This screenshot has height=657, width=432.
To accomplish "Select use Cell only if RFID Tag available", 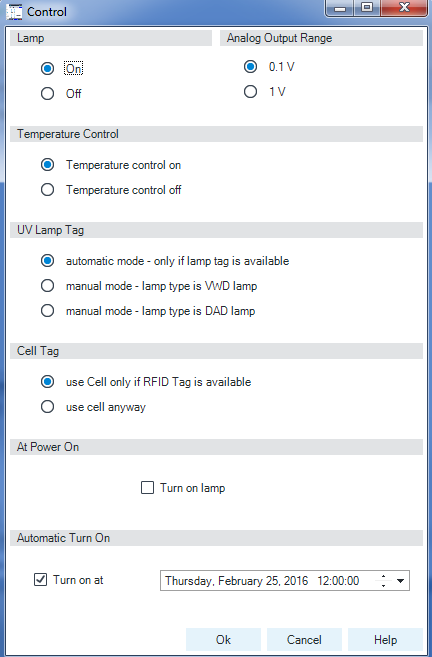I will (x=47, y=382).
